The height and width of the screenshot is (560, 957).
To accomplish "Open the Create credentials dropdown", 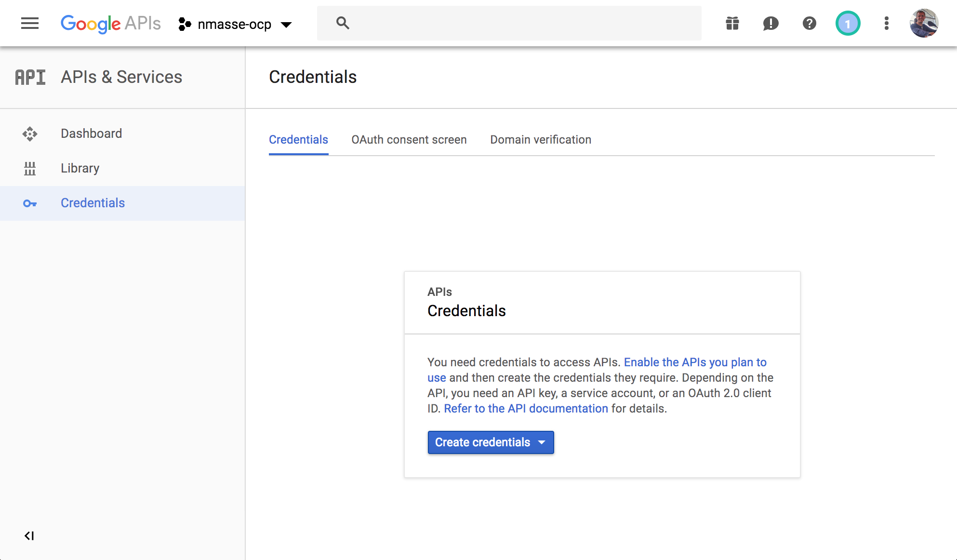I will (491, 442).
